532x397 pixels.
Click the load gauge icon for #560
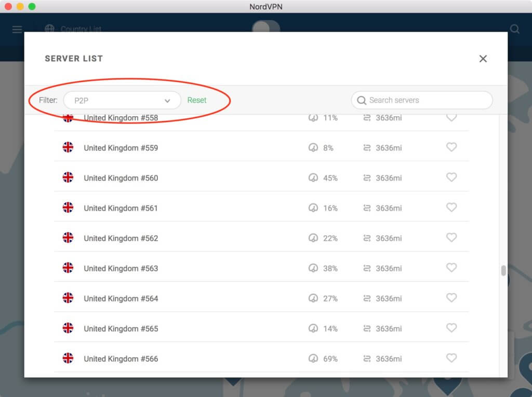(x=313, y=177)
